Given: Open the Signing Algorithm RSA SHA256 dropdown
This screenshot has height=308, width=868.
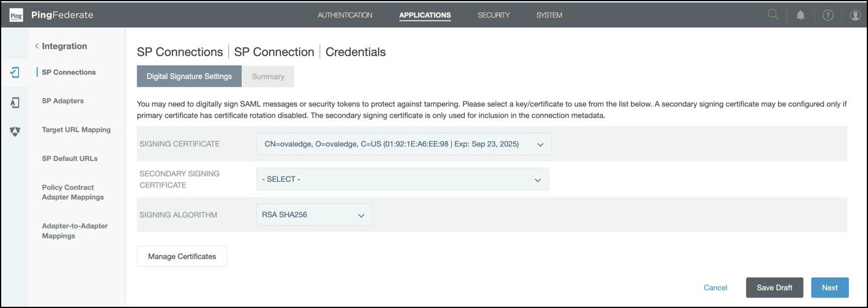Looking at the screenshot, I should click(x=313, y=215).
